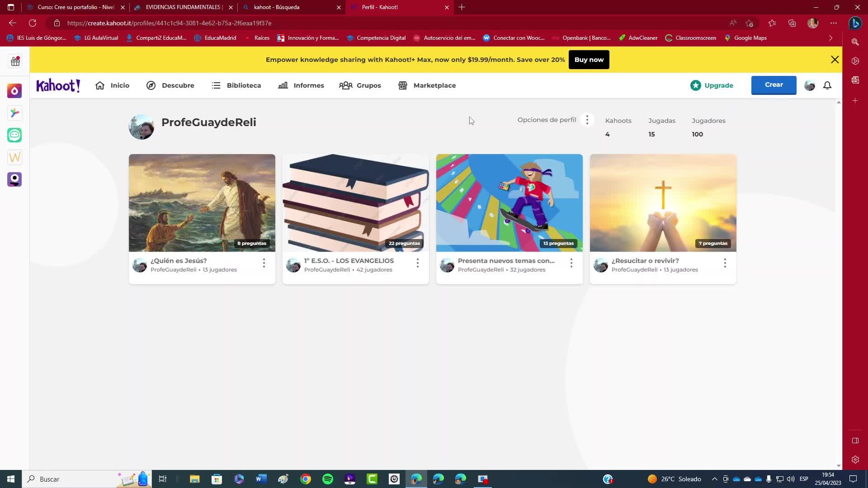Click the blue Crear button

click(x=773, y=85)
